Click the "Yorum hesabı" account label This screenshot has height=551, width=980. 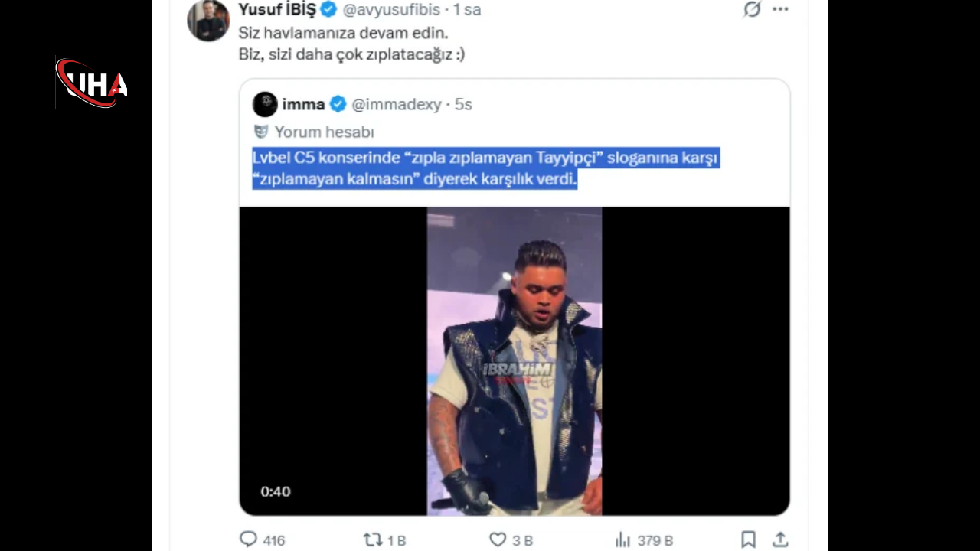(324, 132)
